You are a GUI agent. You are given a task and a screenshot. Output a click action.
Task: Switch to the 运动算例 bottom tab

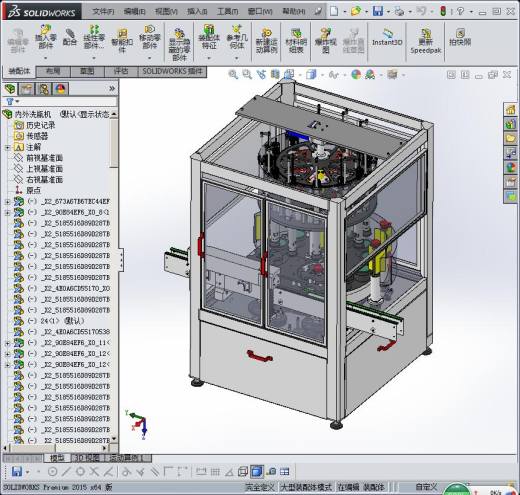tap(124, 458)
